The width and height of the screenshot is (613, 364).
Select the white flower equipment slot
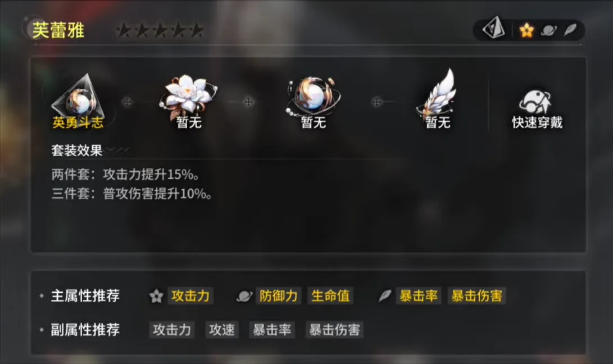click(x=189, y=101)
